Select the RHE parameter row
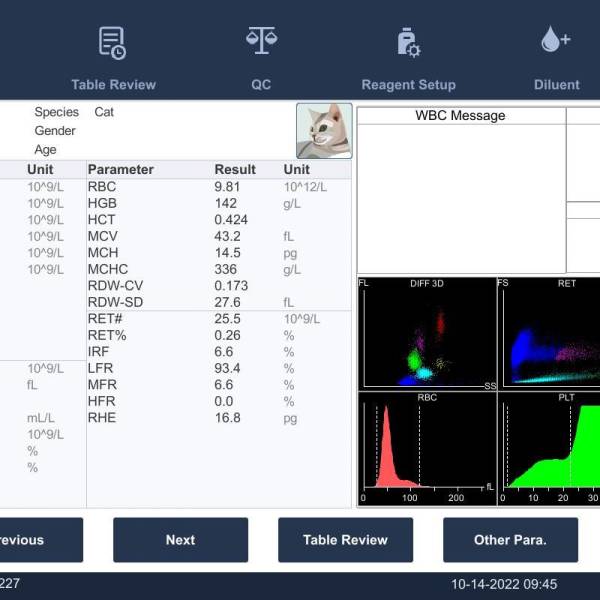Viewport: 600px width, 600px height. [x=219, y=417]
